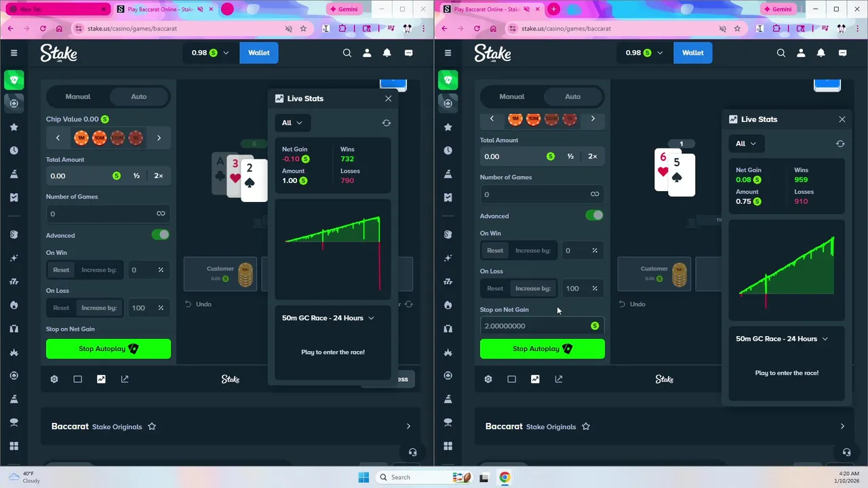
Task: Open hamburger menu in left Stake window
Action: (14, 53)
